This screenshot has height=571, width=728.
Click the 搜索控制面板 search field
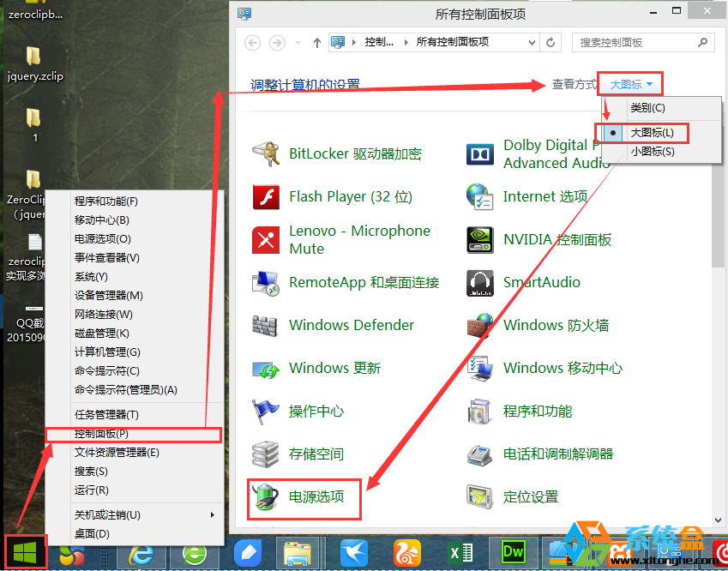[643, 43]
